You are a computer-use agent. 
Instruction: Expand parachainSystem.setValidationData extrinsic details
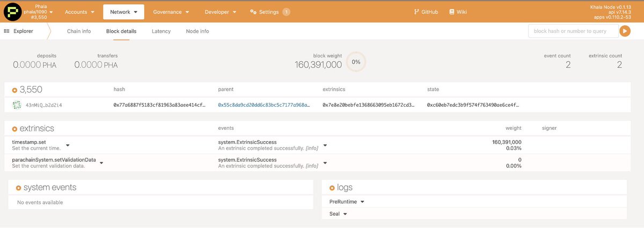pos(101,163)
